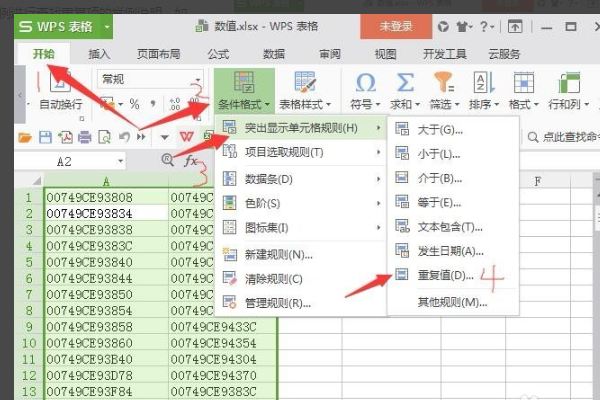The height and width of the screenshot is (400, 600).
Task: Switch to the 云服务 tab
Action: (x=504, y=54)
